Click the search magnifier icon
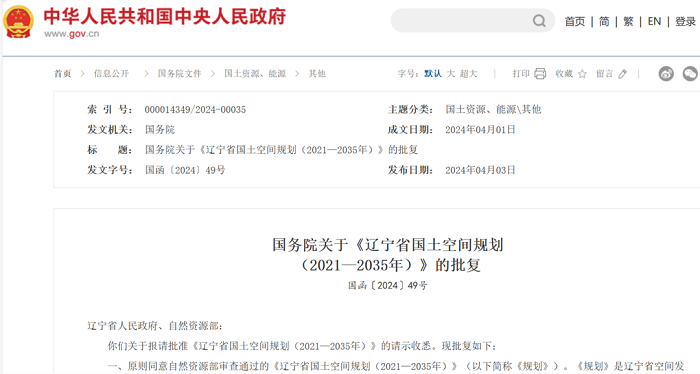700x374 pixels. [x=539, y=21]
